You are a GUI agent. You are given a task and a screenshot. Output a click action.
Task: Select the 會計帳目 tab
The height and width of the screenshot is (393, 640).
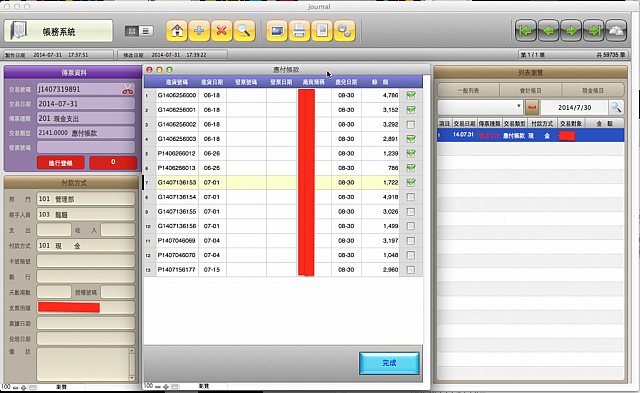coord(530,91)
